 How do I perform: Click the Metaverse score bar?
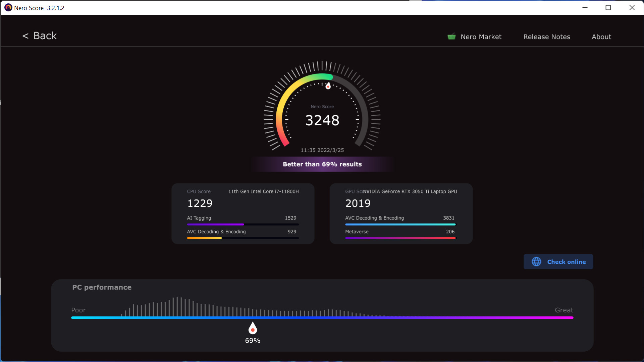[x=400, y=238]
